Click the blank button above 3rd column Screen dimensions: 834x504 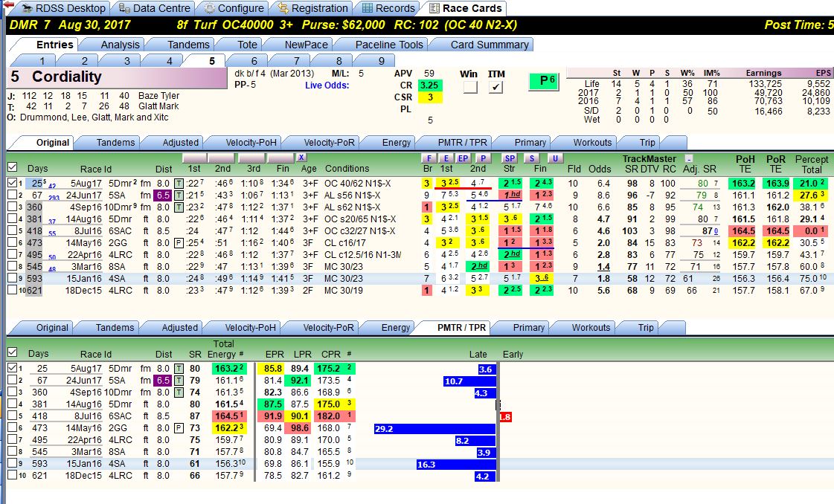[251, 158]
